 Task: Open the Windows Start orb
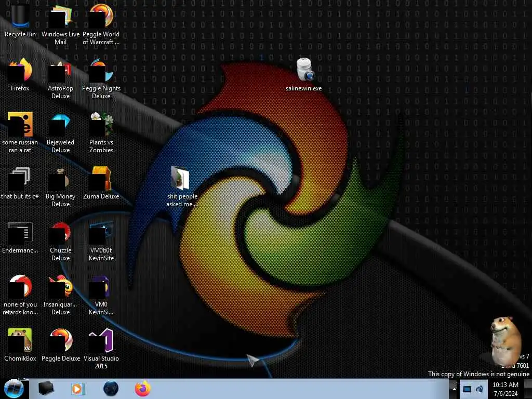[x=14, y=389]
